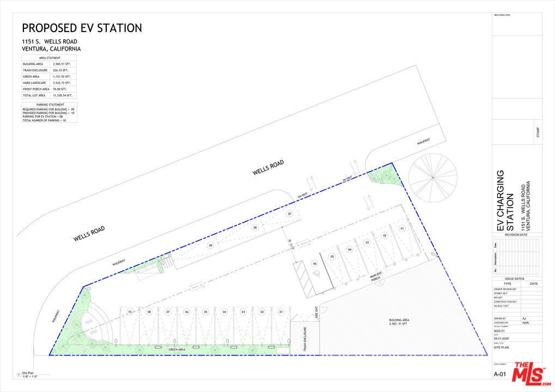
Task: Click the Proposed EV Station title
Action: click(82, 28)
